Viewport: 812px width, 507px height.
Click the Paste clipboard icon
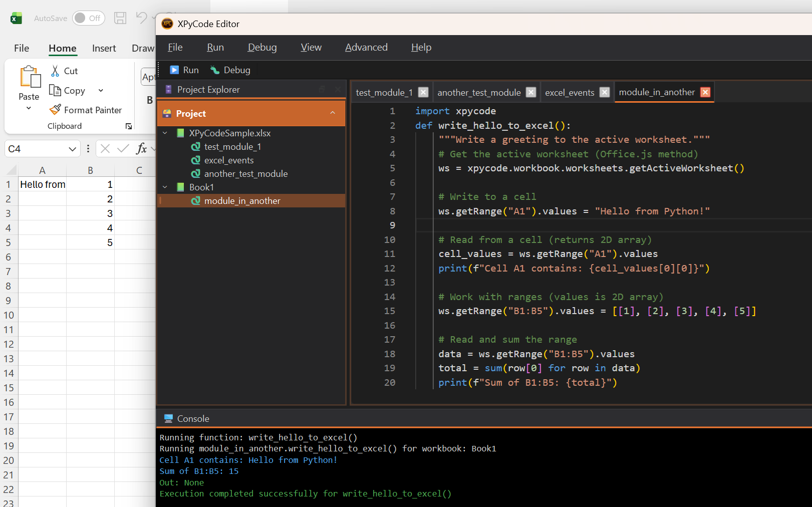(30, 77)
